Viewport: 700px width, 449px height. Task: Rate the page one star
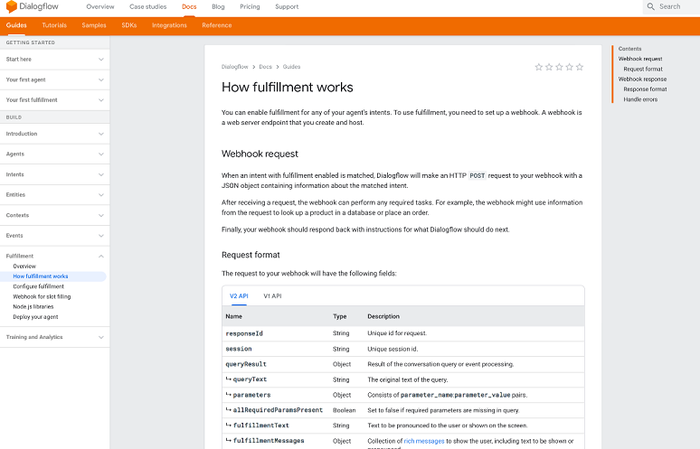tap(539, 67)
